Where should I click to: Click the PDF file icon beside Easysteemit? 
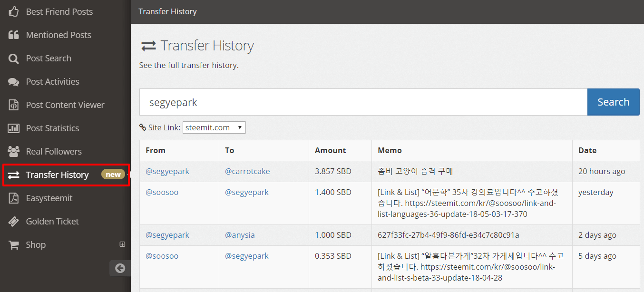pos(14,198)
